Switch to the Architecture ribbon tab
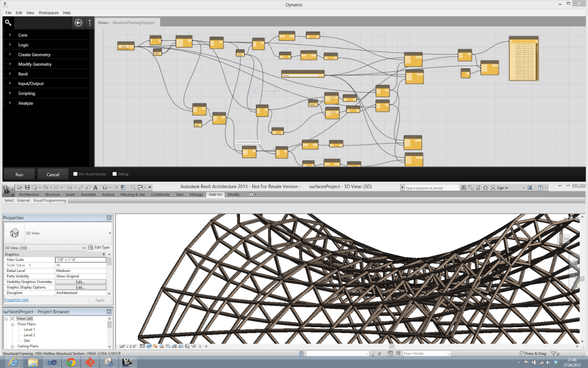This screenshot has height=368, width=588. (29, 194)
